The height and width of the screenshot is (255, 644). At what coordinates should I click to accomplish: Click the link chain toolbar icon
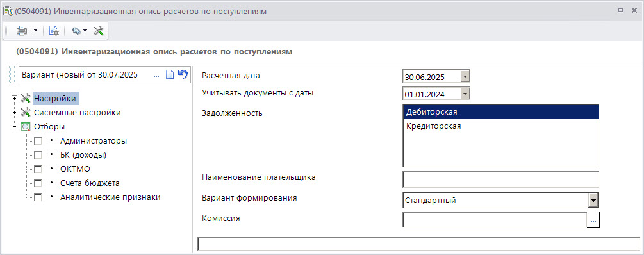(76, 30)
